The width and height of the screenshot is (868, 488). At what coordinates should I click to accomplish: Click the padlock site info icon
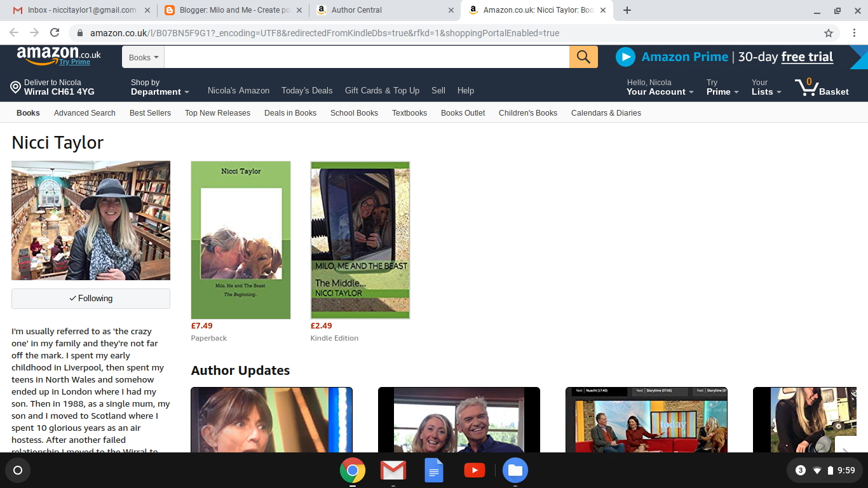coord(80,33)
